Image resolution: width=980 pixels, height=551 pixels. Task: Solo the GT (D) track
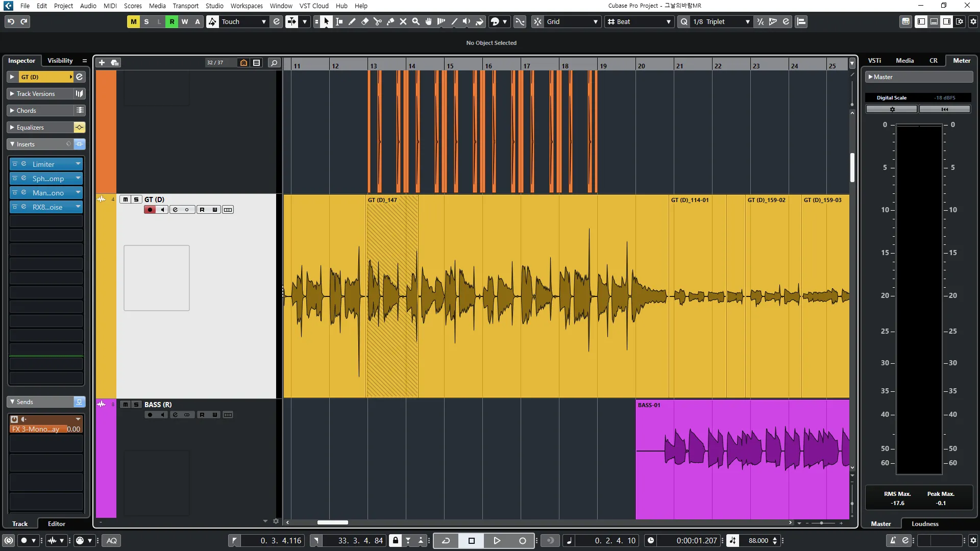click(136, 199)
